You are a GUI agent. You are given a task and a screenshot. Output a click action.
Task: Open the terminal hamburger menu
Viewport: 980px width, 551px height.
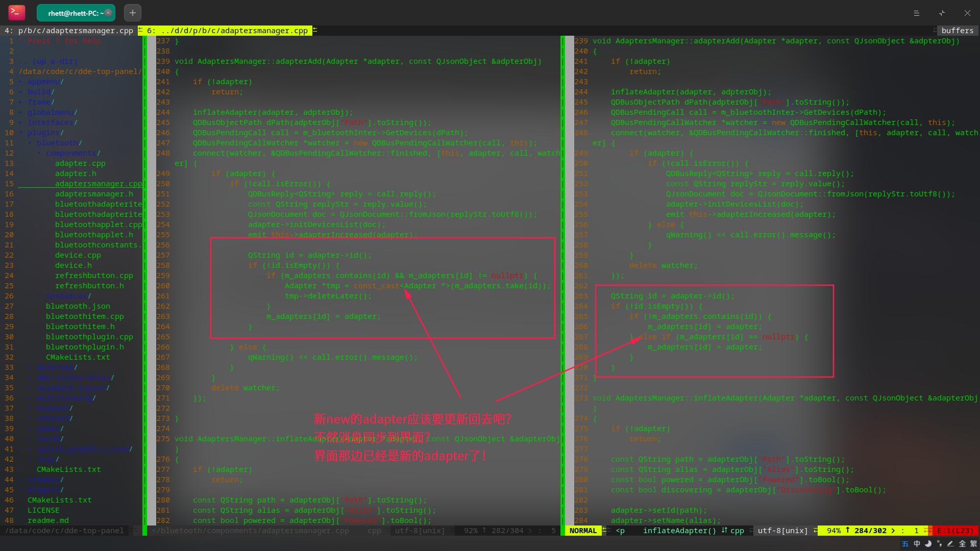pyautogui.click(x=916, y=13)
